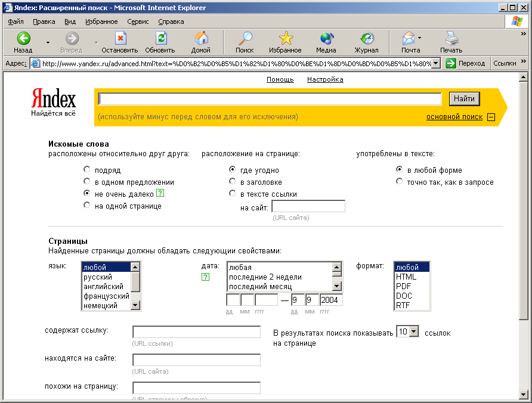Open the Правка menu
532x403 pixels.
pos(44,21)
